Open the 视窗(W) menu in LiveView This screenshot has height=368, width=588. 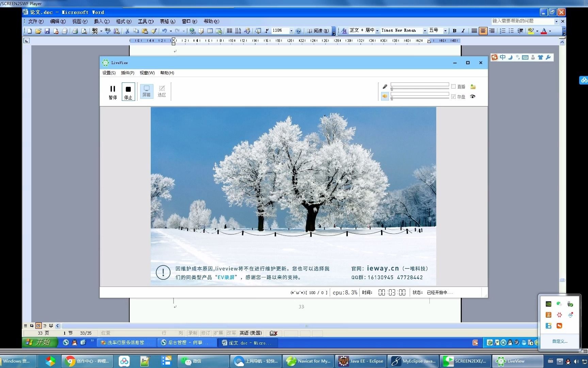click(147, 73)
